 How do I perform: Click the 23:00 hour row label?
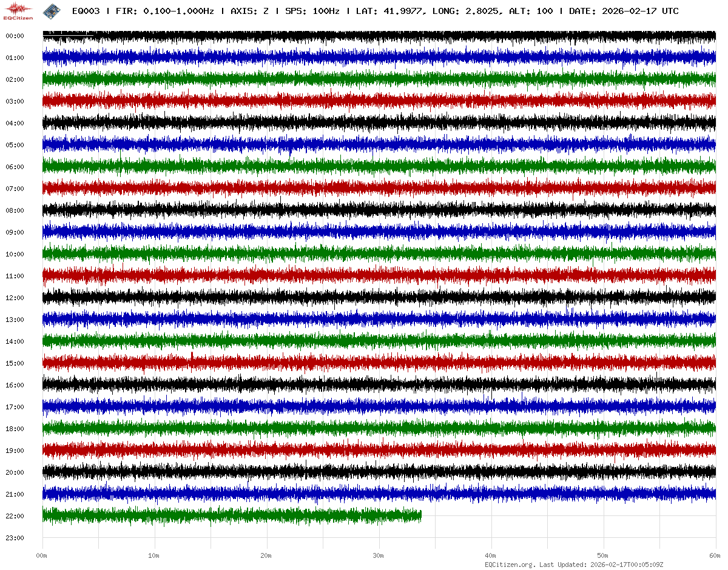(x=15, y=538)
